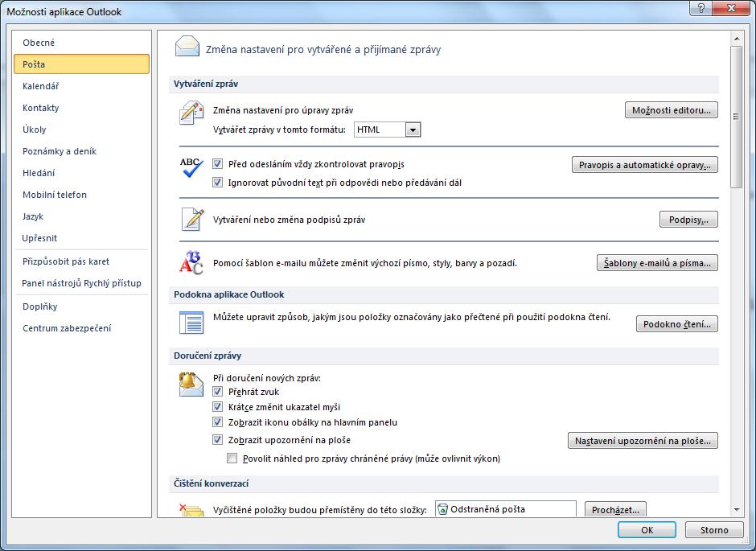Click the Vytváření zpráv section header
Viewport: 756px width, 551px height.
click(444, 84)
